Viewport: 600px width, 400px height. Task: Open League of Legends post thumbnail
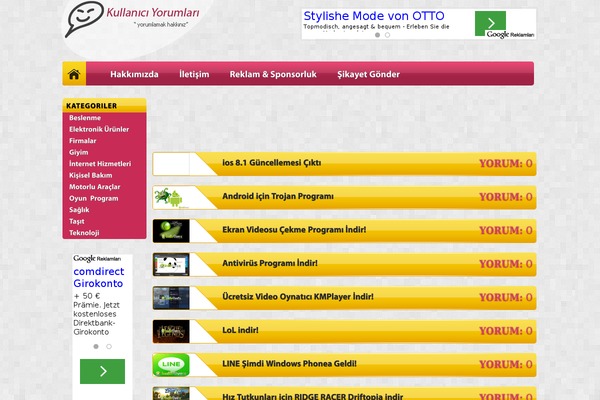171,331
